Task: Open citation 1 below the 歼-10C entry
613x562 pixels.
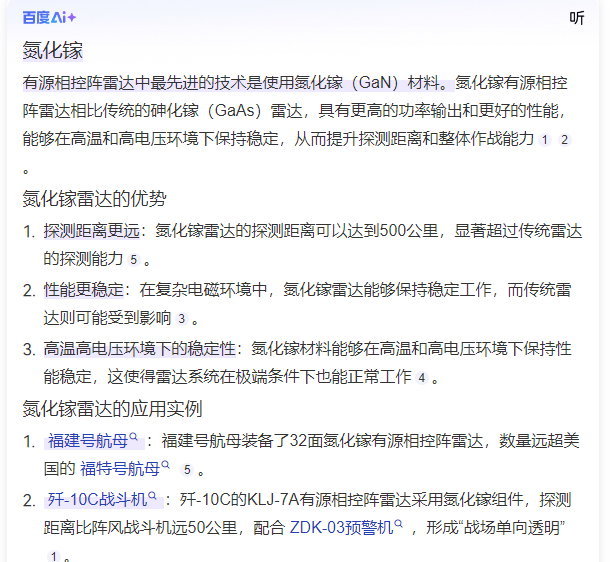Action: click(x=54, y=557)
